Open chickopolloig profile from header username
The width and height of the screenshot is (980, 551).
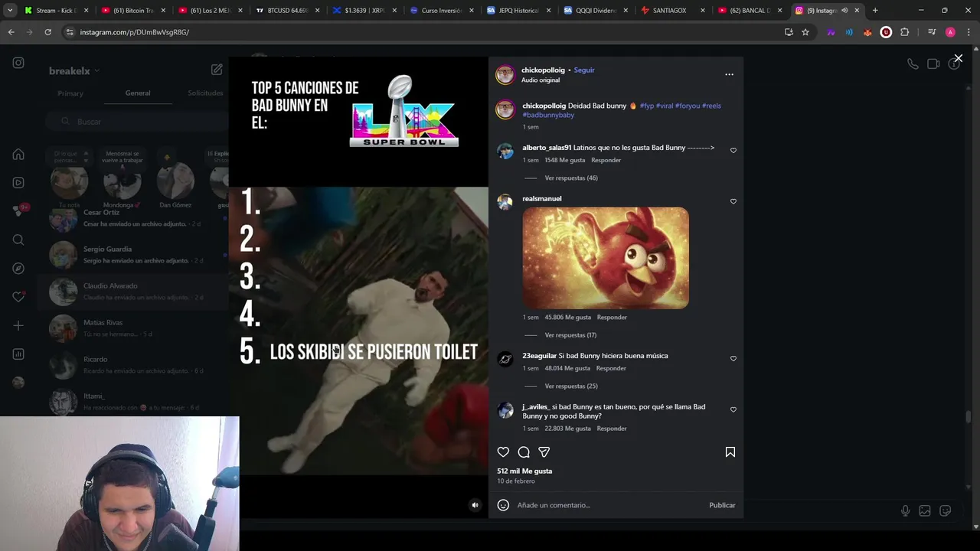point(543,70)
